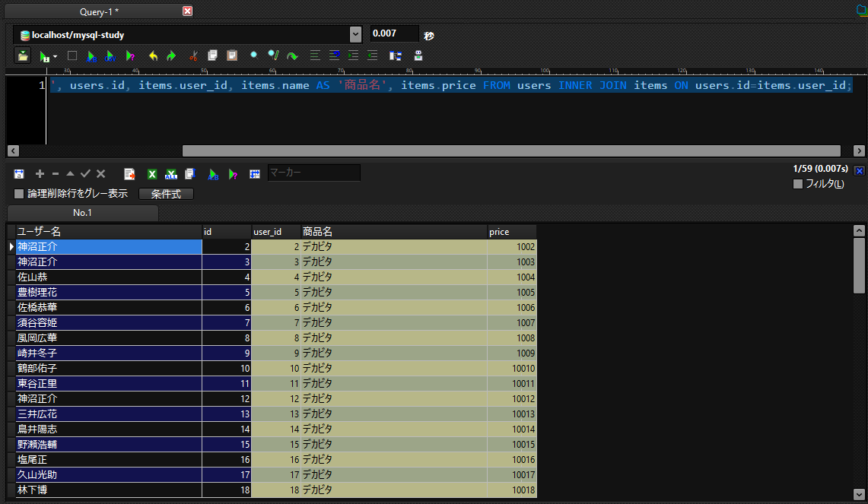Click the green lines SQL format icon
The width and height of the screenshot is (868, 504).
pos(315,55)
